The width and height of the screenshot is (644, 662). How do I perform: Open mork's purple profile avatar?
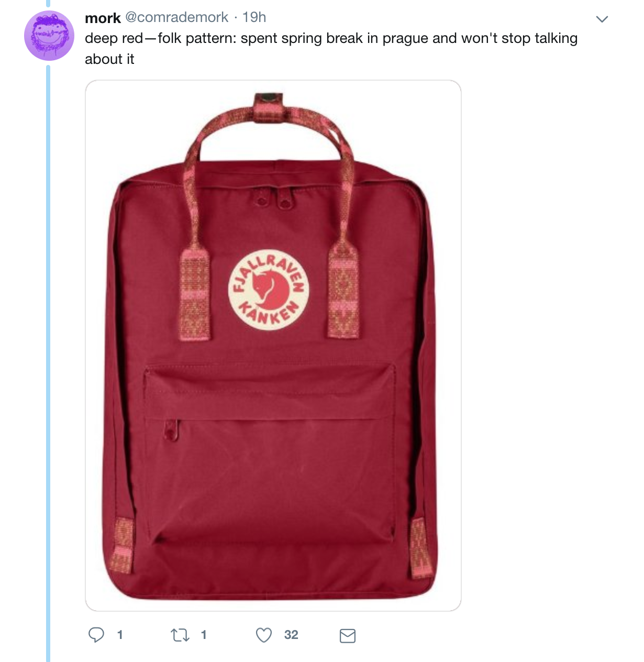point(49,36)
